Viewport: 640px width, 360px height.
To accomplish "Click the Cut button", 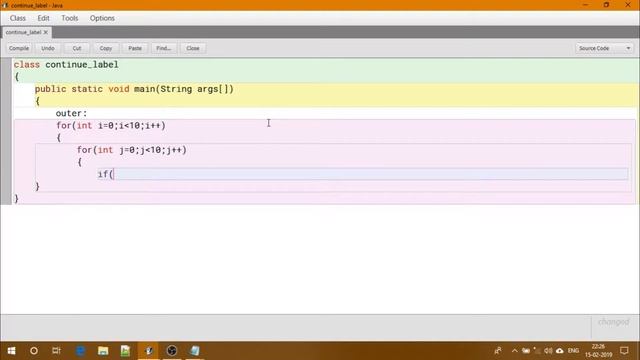I will pyautogui.click(x=77, y=48).
